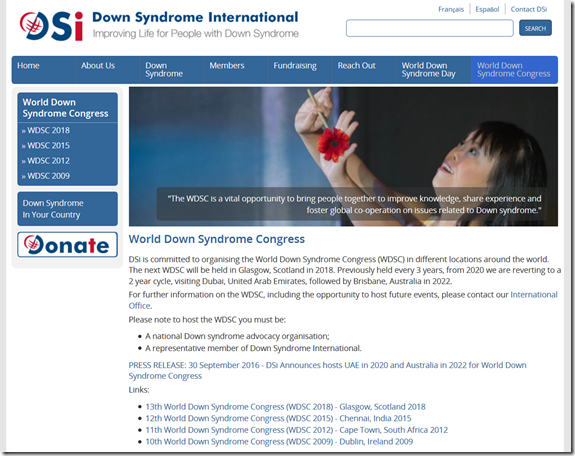
Task: Open WDSC 2009 in the sidebar
Action: tap(48, 176)
